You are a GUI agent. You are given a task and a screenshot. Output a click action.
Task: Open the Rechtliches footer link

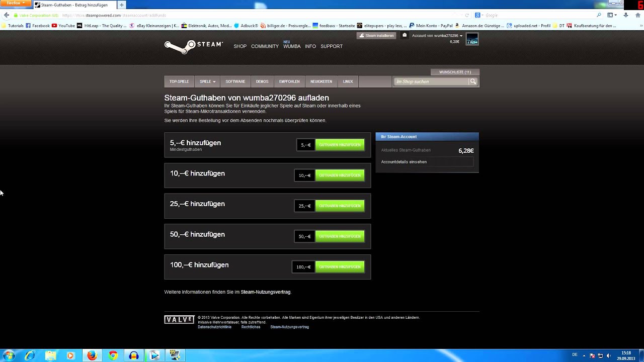click(x=251, y=327)
